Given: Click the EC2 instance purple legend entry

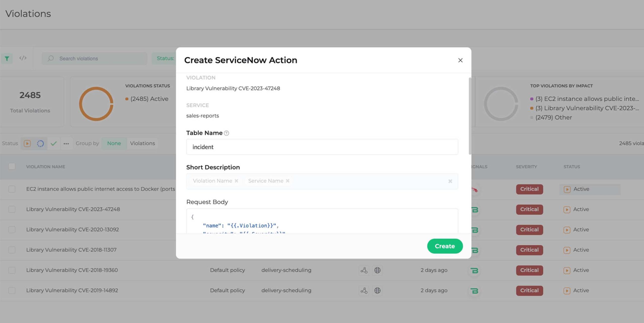Looking at the screenshot, I should coord(584,99).
